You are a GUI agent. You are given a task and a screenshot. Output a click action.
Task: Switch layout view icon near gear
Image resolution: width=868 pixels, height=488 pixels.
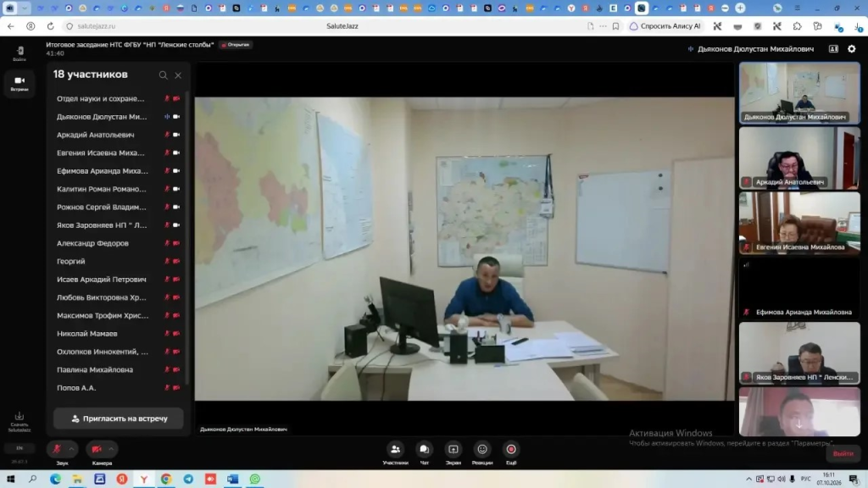pyautogui.click(x=833, y=48)
